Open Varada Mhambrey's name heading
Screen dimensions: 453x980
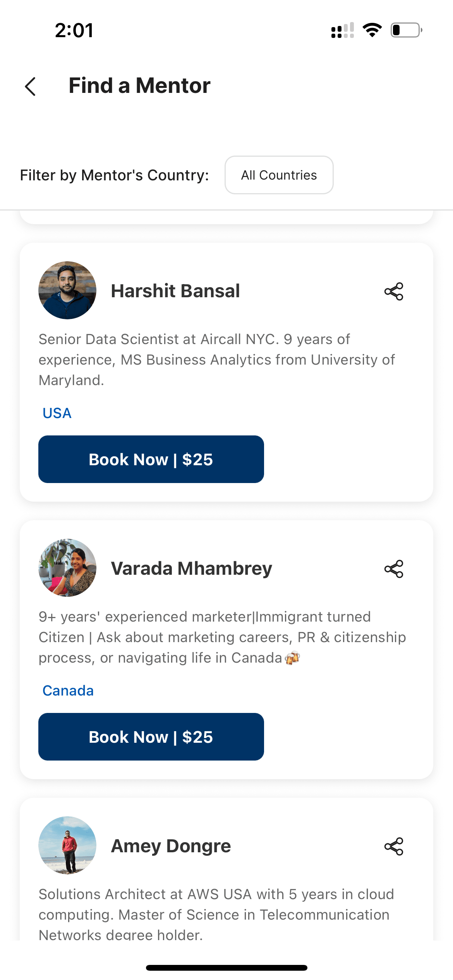pos(192,569)
